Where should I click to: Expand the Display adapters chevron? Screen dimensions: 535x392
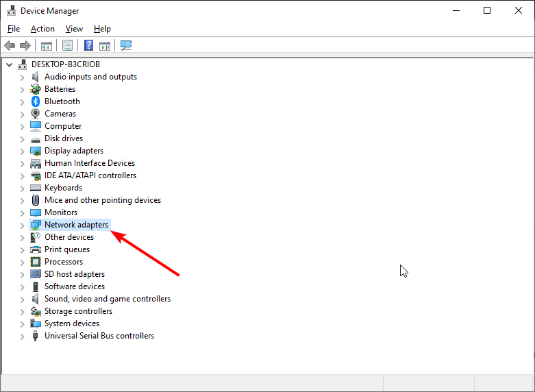pos(22,151)
